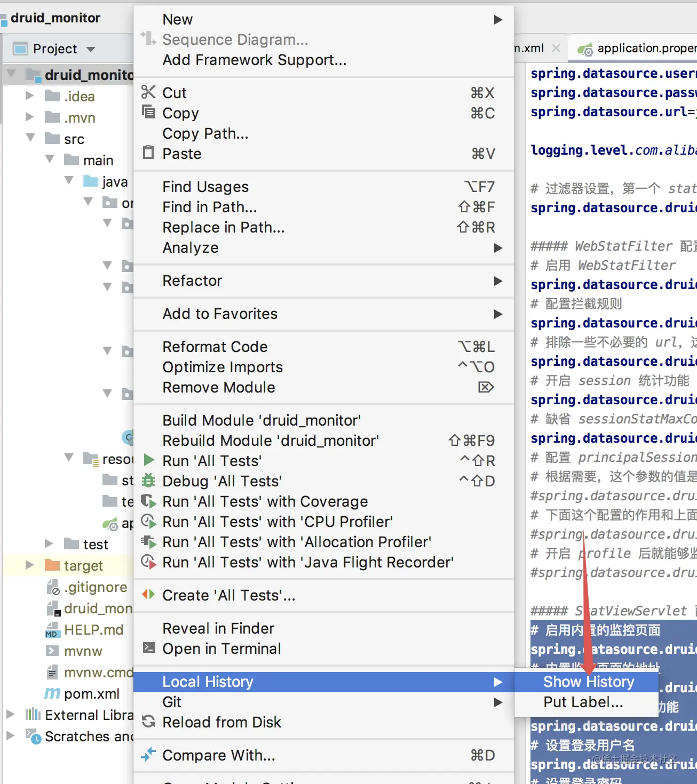Viewport: 697px width, 784px height.
Task: Choose Put Label... in the submenu
Action: pos(587,702)
